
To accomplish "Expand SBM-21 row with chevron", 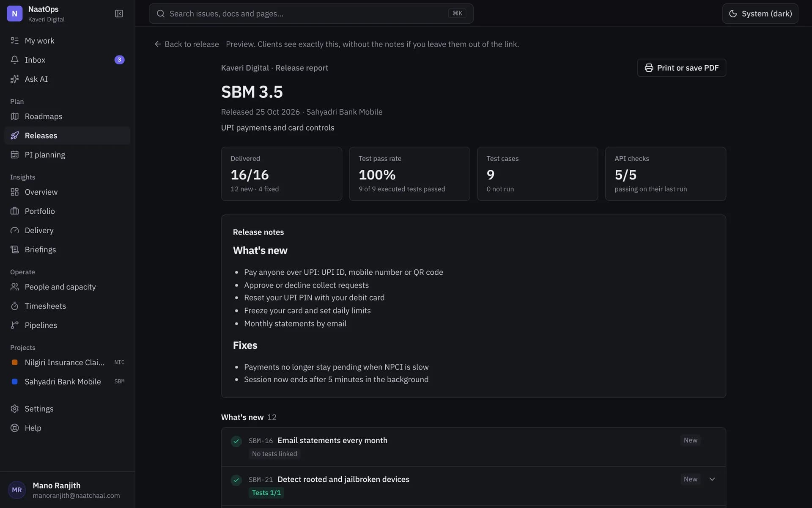I will click(712, 479).
